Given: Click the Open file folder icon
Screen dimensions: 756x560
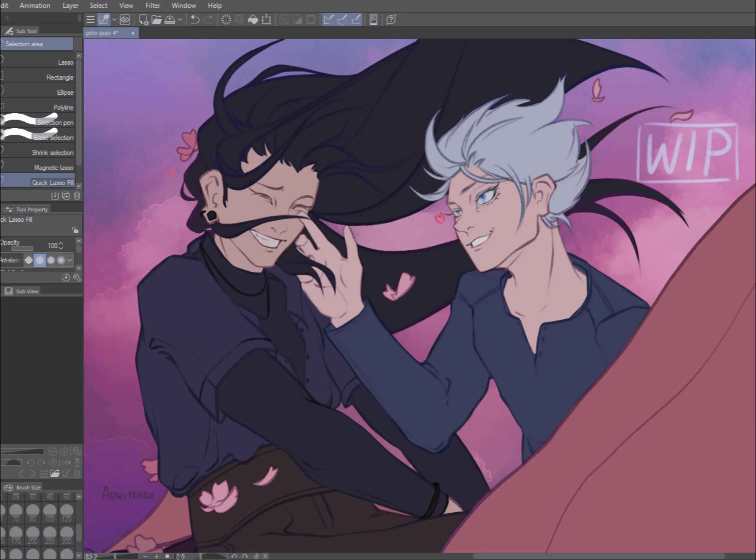Looking at the screenshot, I should [157, 20].
